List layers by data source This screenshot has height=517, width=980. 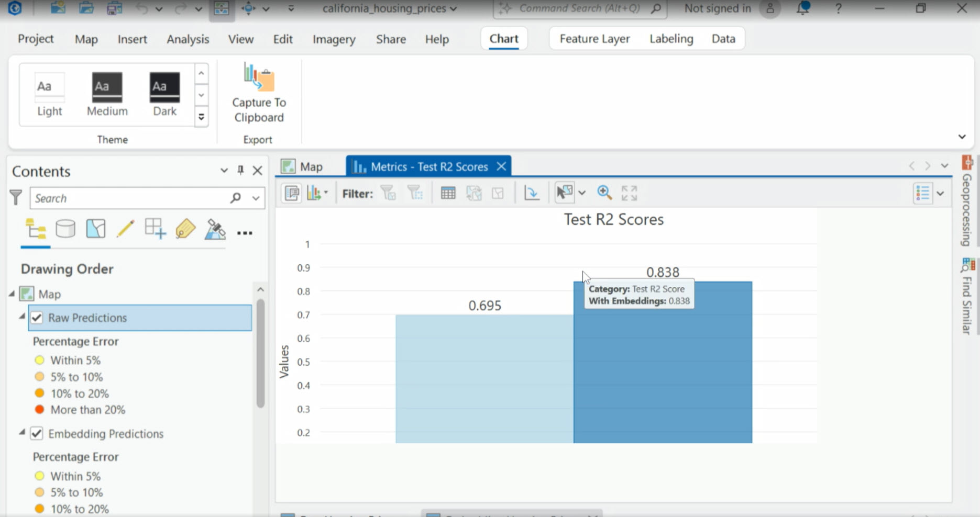point(65,229)
